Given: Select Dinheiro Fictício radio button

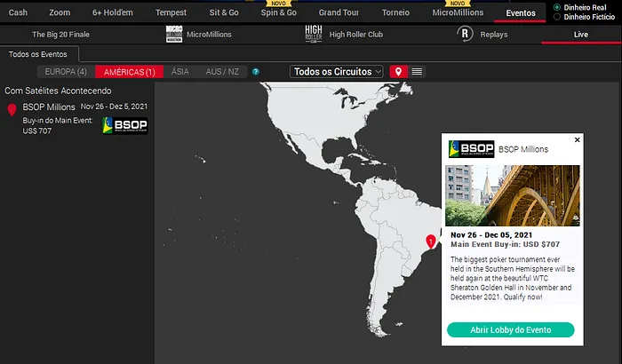Looking at the screenshot, I should click(556, 16).
